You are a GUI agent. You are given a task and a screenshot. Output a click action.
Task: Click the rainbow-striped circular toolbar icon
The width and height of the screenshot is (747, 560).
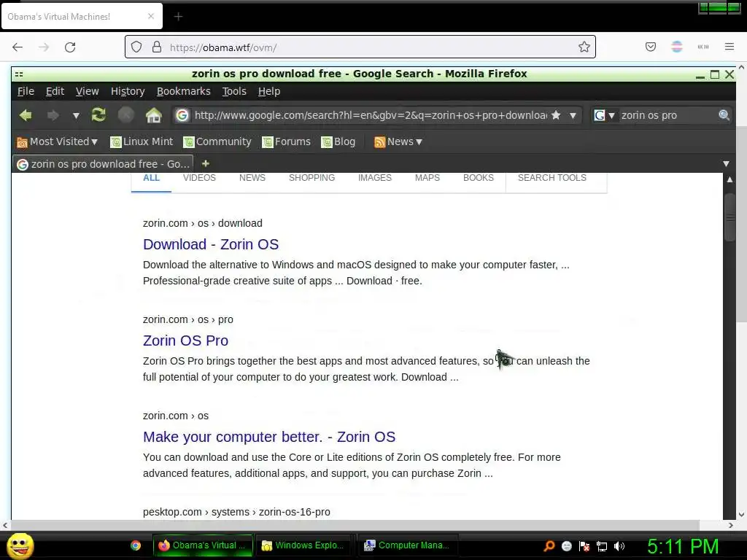pos(676,47)
